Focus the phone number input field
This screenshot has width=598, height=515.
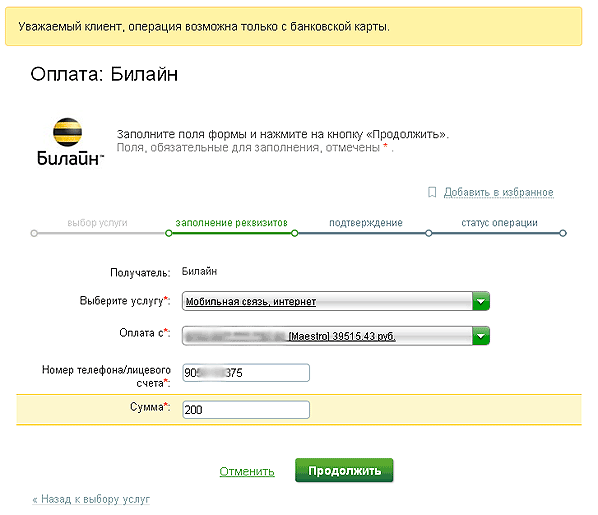[246, 373]
